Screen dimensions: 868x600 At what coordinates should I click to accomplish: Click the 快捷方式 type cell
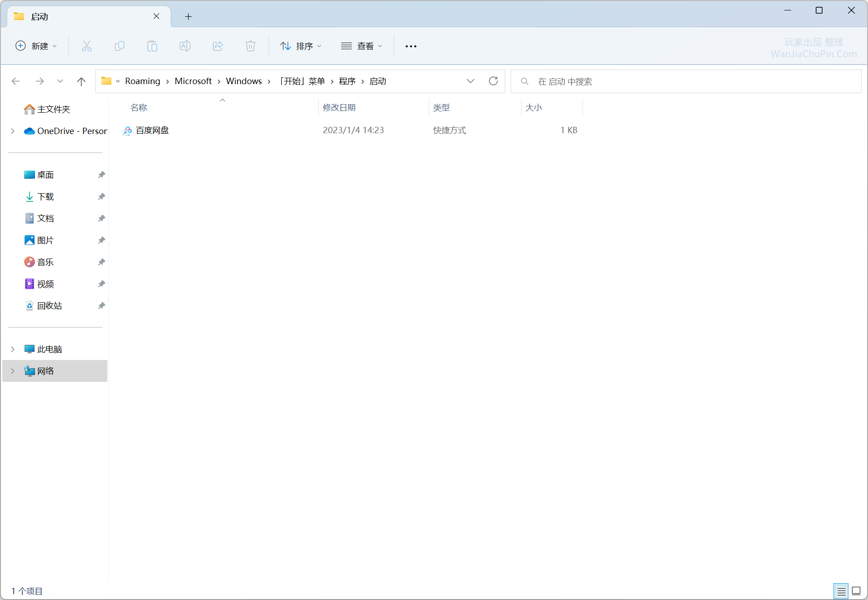tap(449, 130)
